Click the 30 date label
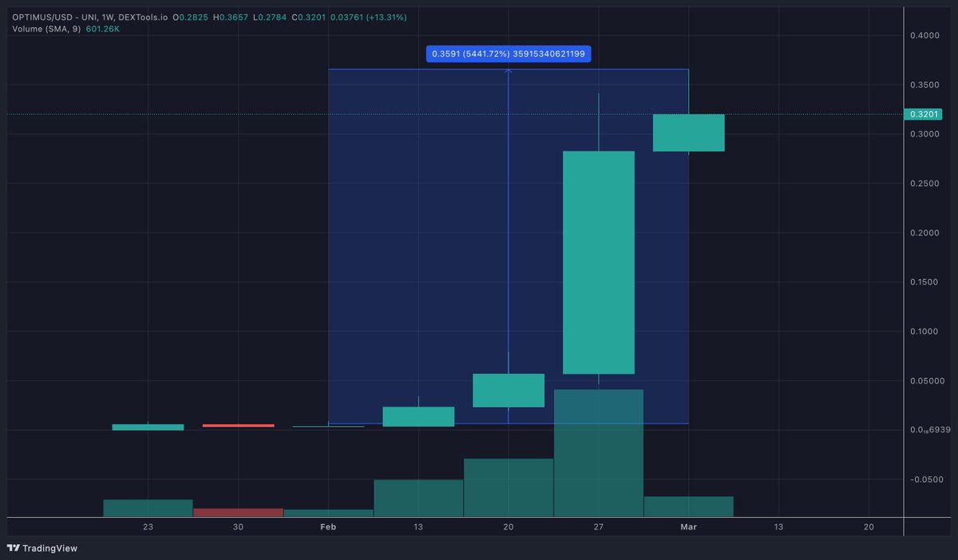 [238, 527]
